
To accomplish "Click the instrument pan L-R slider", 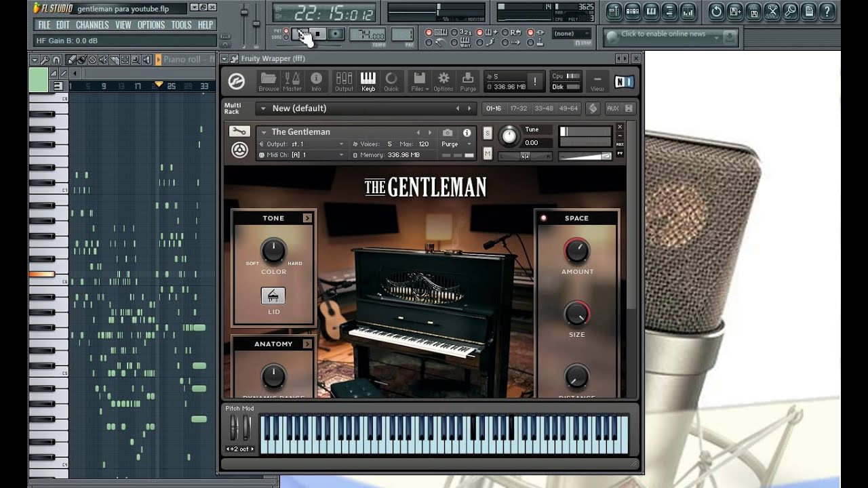I will pyautogui.click(x=524, y=156).
